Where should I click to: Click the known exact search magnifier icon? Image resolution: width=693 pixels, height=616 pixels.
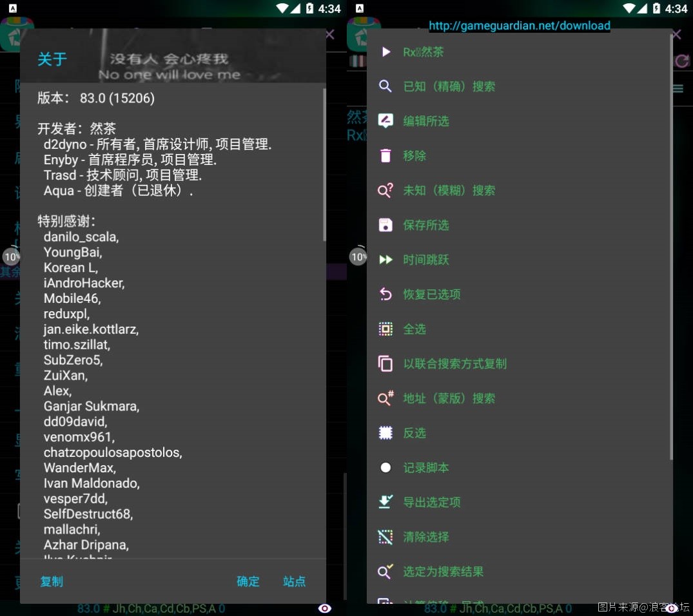pos(386,86)
